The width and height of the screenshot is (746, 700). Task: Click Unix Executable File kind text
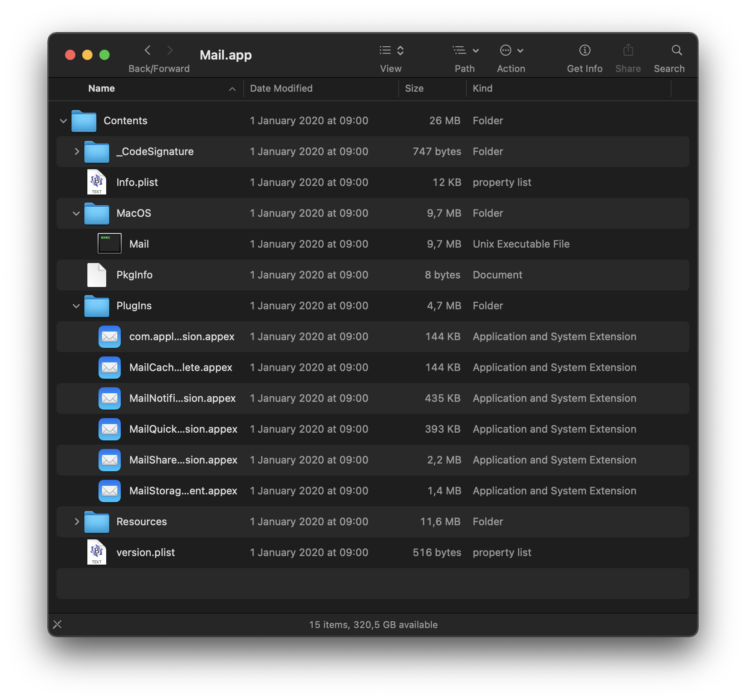point(521,244)
